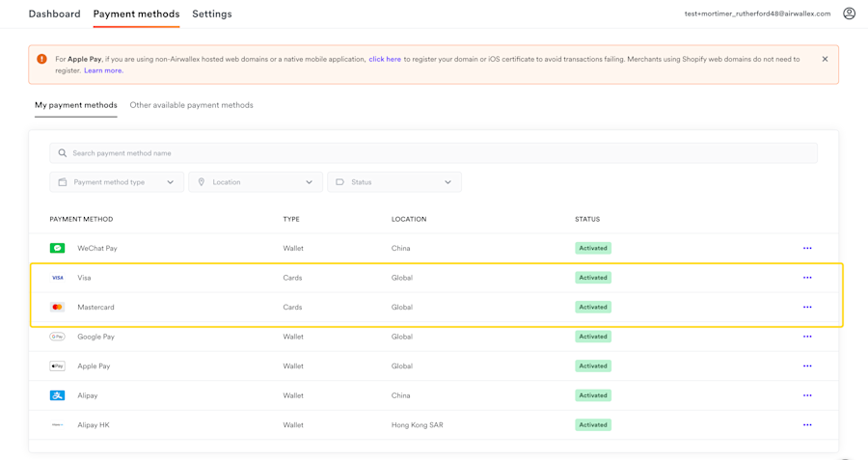Click the Activated badge for Mastercard
The height and width of the screenshot is (460, 868).
point(593,308)
